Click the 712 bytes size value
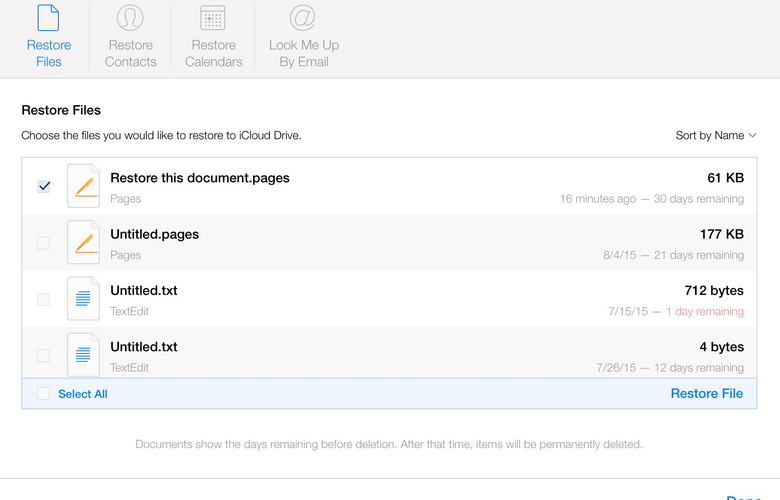 [x=714, y=291]
